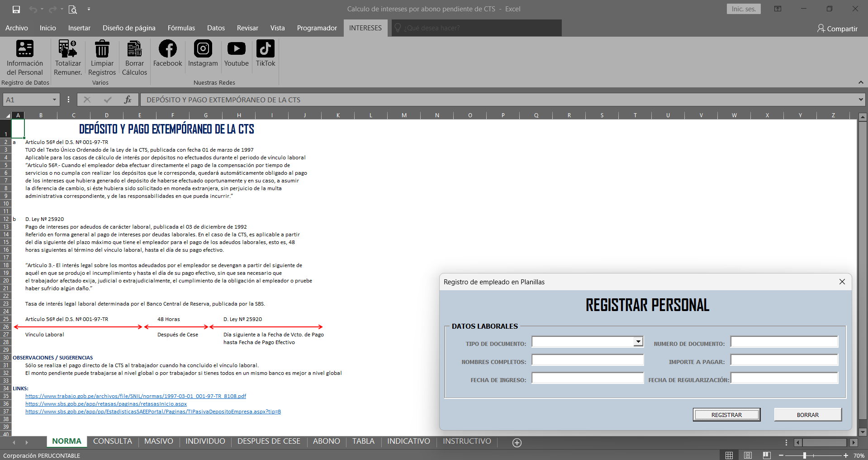868x460 pixels.
Task: Collapse the ribbon with the chevron
Action: click(861, 82)
